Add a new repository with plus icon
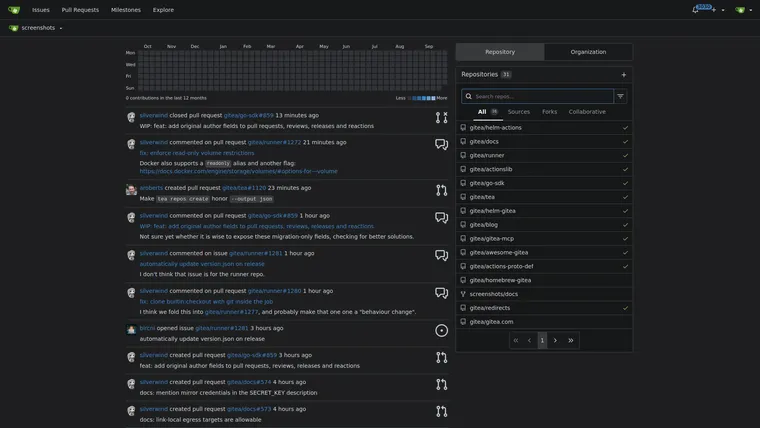 coord(623,75)
